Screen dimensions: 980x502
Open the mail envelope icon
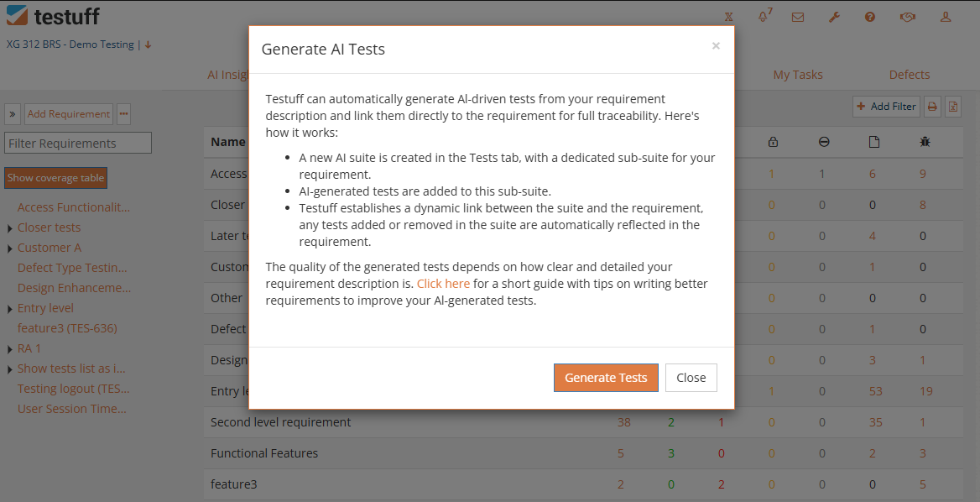click(797, 18)
